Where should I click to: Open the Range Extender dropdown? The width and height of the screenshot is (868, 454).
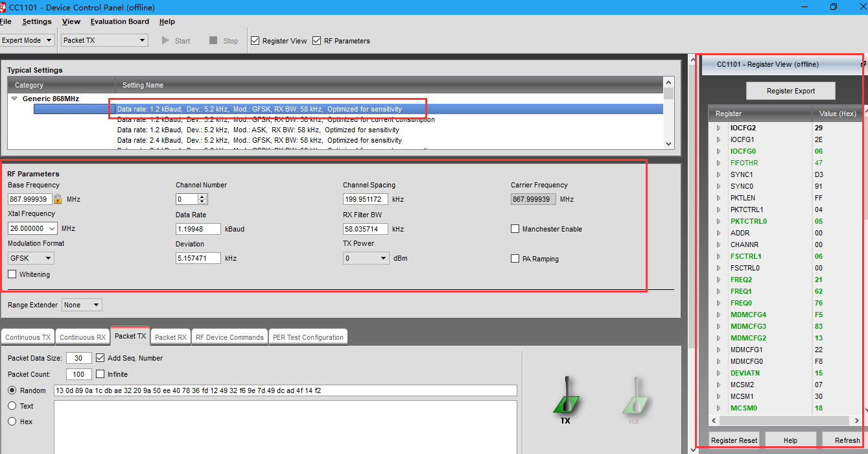coord(82,305)
